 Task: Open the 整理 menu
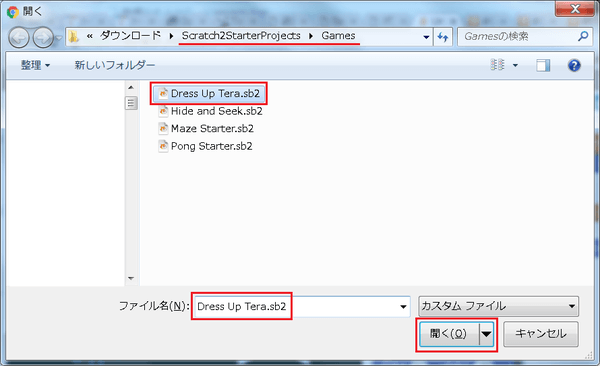click(35, 65)
